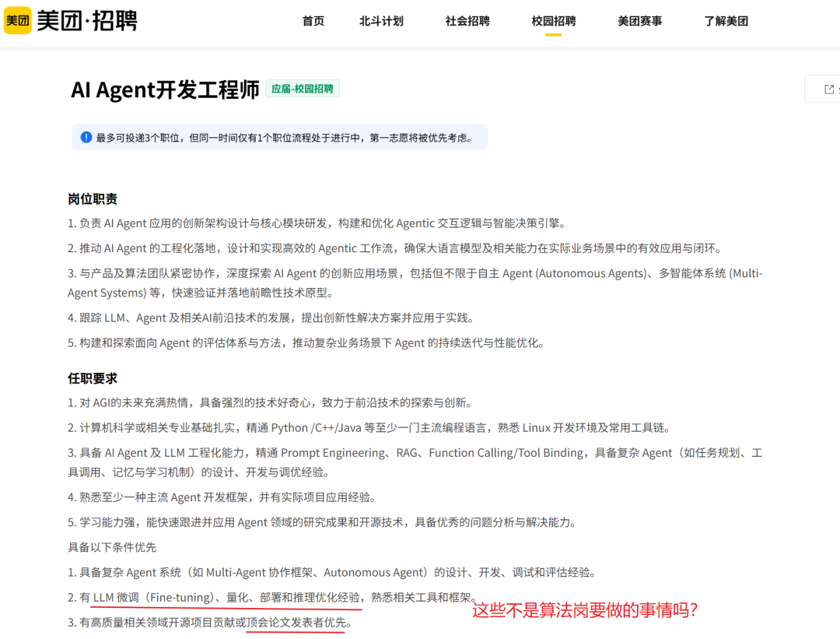Click the 任职要求 section heading
Screen dimensions: 840x639
click(x=93, y=378)
